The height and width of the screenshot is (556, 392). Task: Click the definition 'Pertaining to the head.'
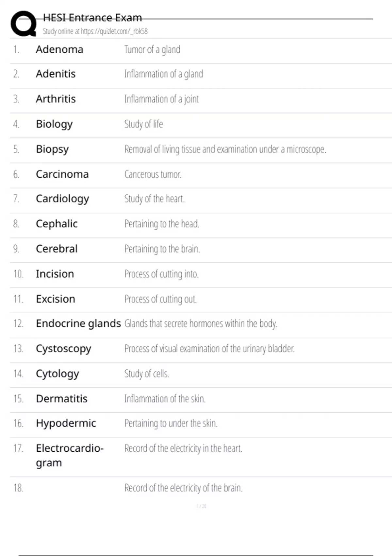162,224
